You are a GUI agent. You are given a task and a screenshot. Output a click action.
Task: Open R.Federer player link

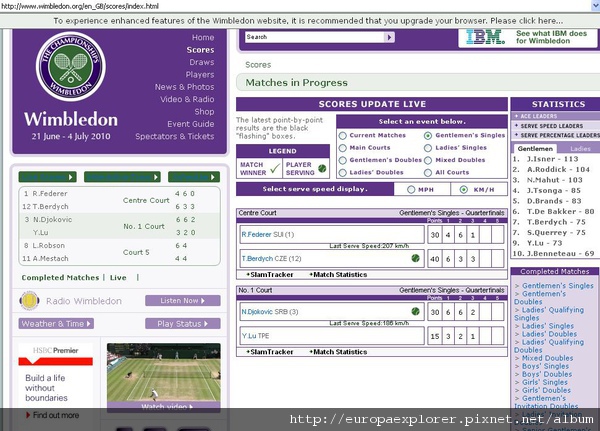pyautogui.click(x=256, y=235)
